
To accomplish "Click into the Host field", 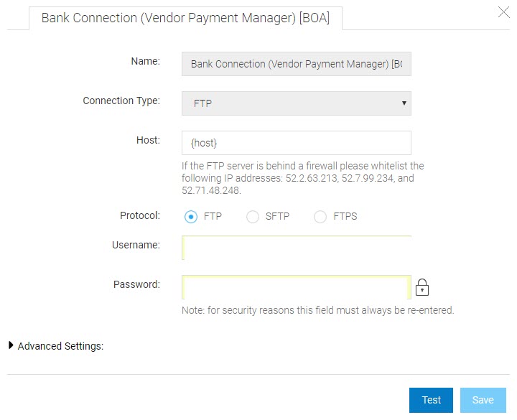I will coord(296,143).
